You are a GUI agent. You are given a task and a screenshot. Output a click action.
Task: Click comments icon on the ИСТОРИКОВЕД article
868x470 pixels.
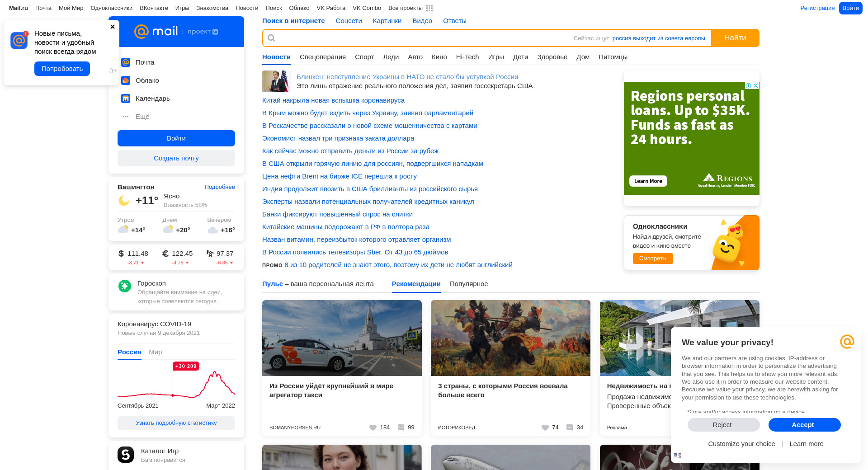[x=570, y=428]
